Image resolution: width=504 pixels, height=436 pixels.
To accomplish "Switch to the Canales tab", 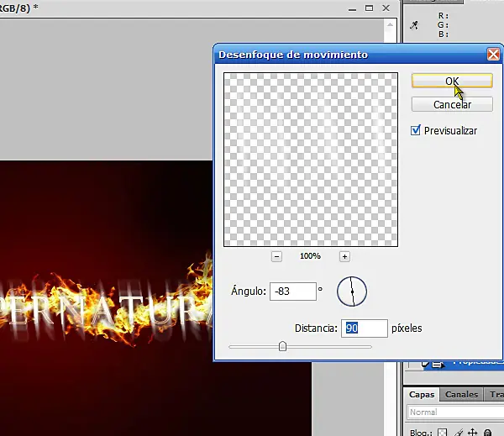I will coord(461,395).
